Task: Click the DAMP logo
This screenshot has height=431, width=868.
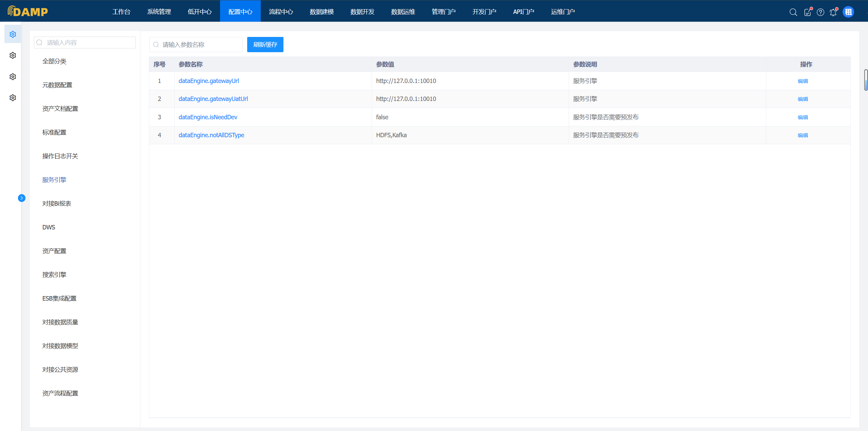Action: coord(28,11)
